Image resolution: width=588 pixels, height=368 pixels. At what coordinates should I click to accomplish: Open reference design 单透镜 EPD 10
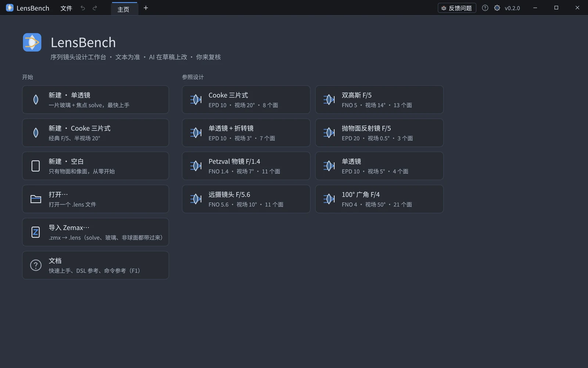pyautogui.click(x=379, y=166)
